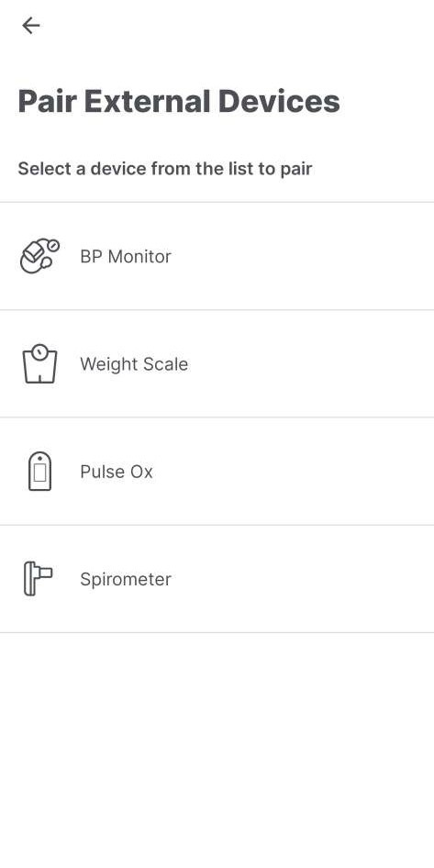Viewport: 434px width, 868px height.
Task: Click 'list to pair' in the subtitle
Action: [268, 168]
